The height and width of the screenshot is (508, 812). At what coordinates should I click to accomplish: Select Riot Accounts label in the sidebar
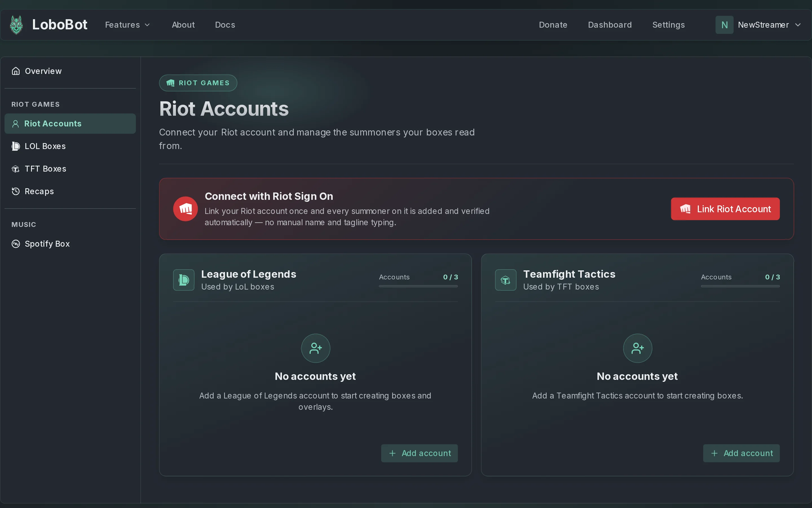(53, 124)
